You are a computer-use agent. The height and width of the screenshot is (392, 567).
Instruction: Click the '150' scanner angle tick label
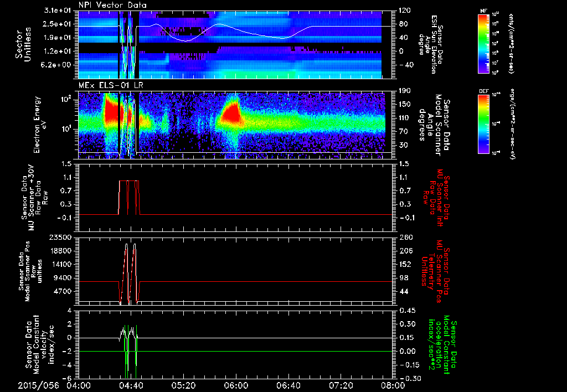tap(405, 105)
